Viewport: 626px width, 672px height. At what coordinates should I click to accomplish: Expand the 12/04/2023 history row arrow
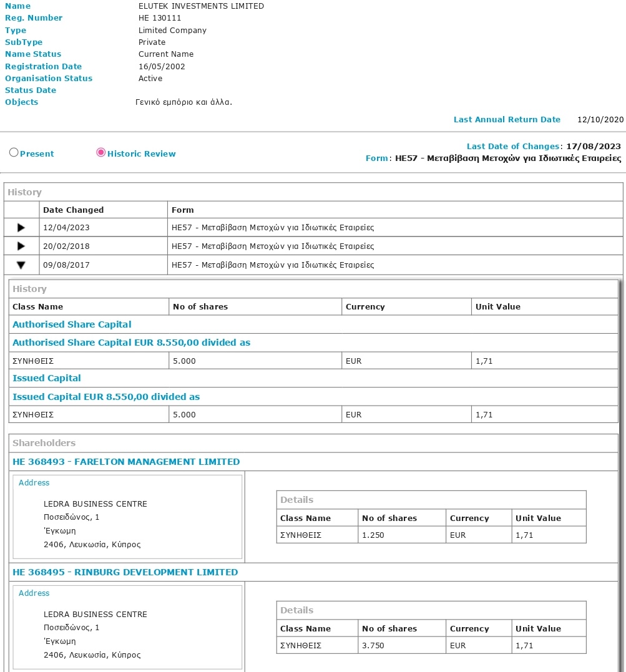coord(21,228)
